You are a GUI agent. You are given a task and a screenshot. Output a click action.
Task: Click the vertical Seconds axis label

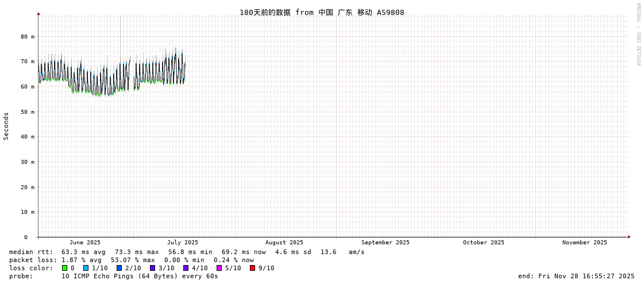click(x=6, y=126)
